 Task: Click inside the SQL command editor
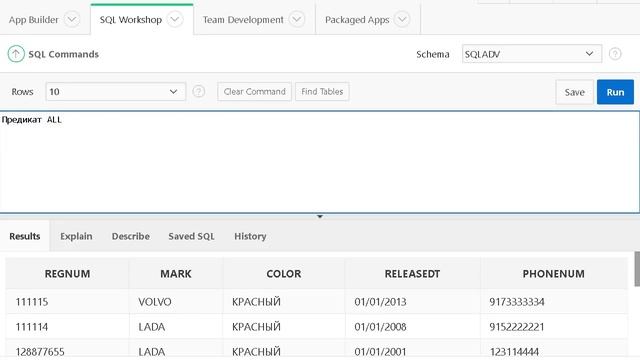(320, 162)
